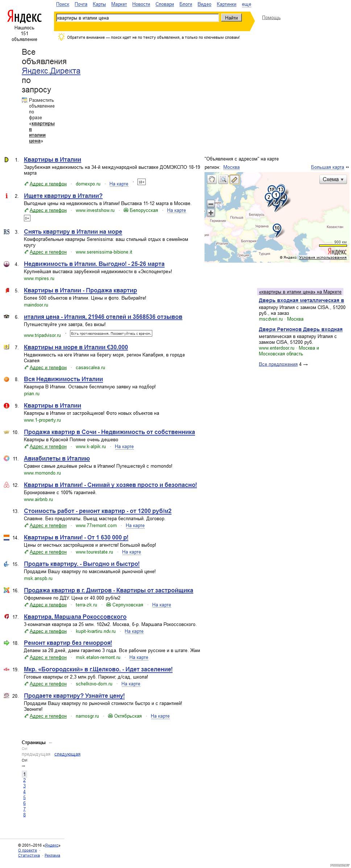This screenshot has width=351, height=868.
Task: Open the 'Белорусская' metro station link
Action: click(144, 210)
